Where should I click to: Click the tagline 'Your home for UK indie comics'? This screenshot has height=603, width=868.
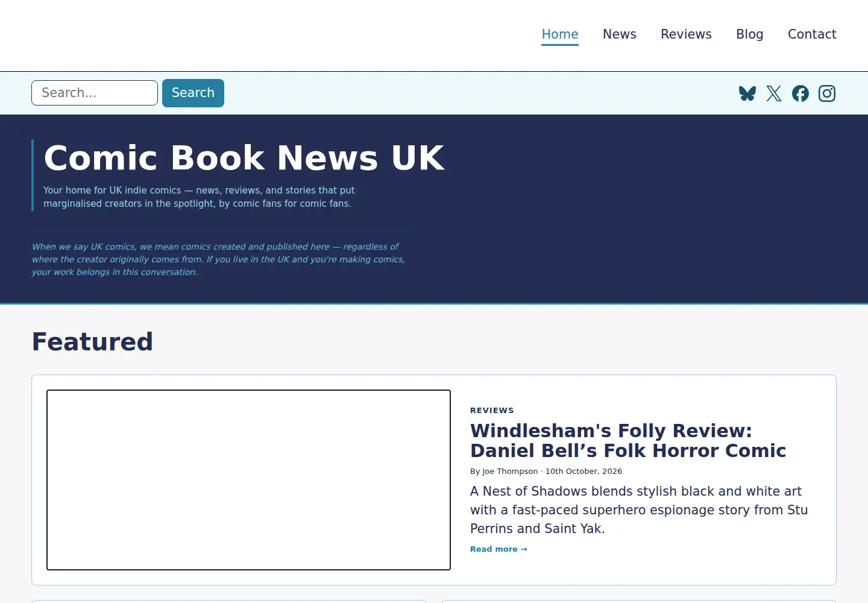[199, 197]
